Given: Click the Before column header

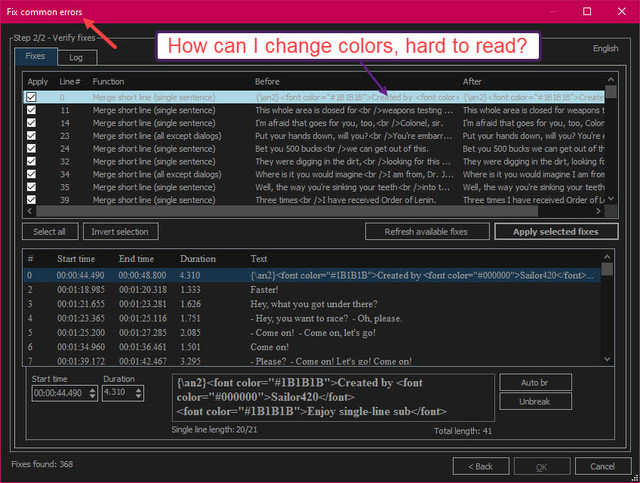Looking at the screenshot, I should (267, 82).
